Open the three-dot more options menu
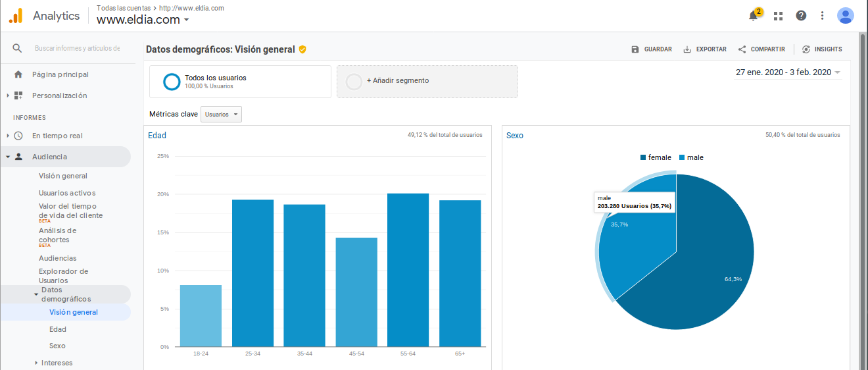The height and width of the screenshot is (370, 868). (822, 16)
